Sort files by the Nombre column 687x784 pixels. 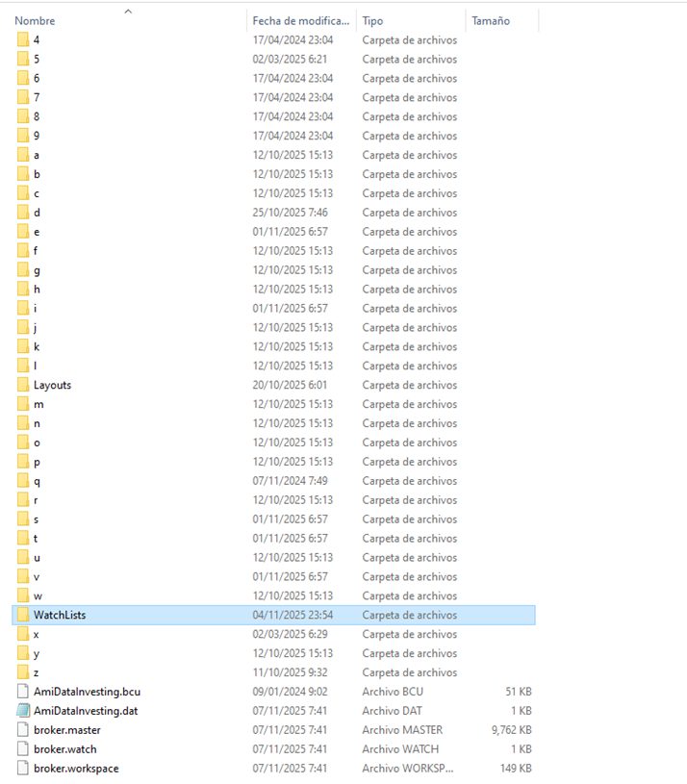[x=35, y=20]
